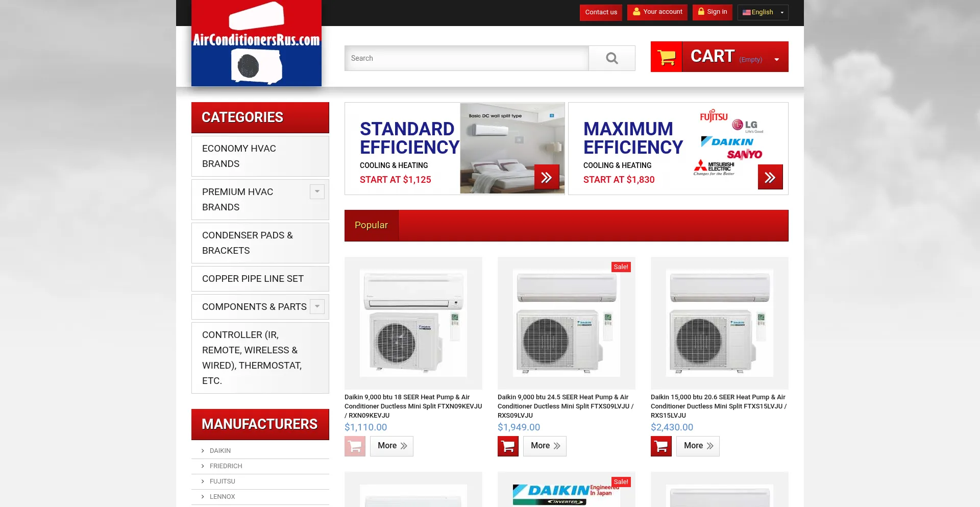This screenshot has width=980, height=507.
Task: Click the Sale! badge on the $1,949.00 product
Action: [x=621, y=267]
